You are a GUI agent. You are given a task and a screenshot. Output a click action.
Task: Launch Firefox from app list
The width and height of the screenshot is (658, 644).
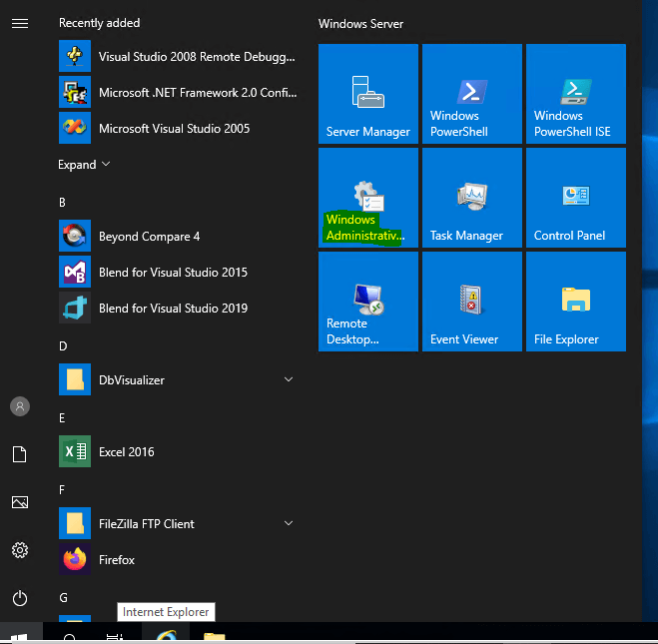[x=179, y=559]
